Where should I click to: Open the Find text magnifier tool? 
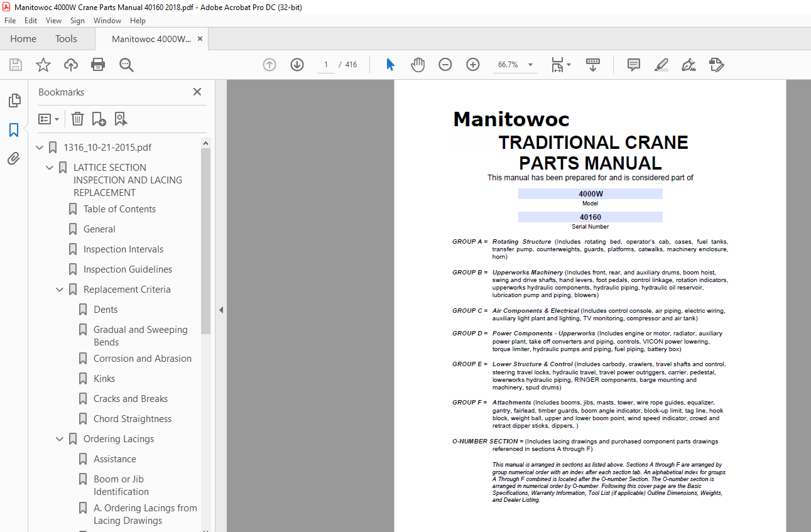126,65
